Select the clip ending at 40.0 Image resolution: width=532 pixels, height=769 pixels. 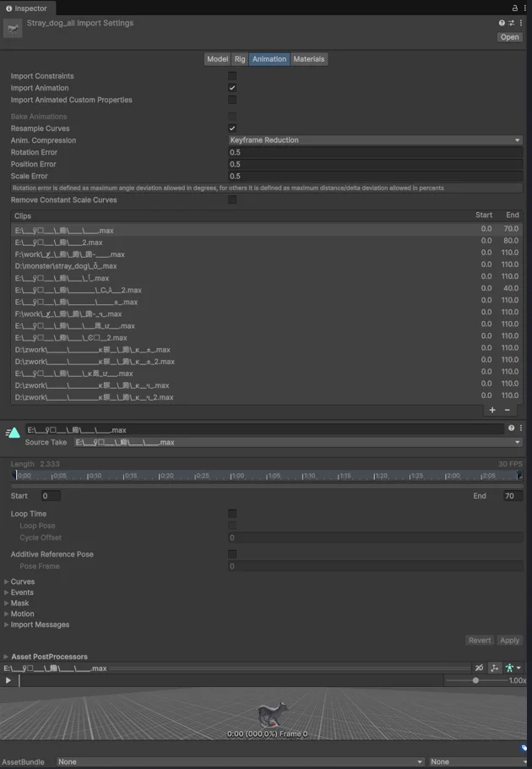point(267,290)
